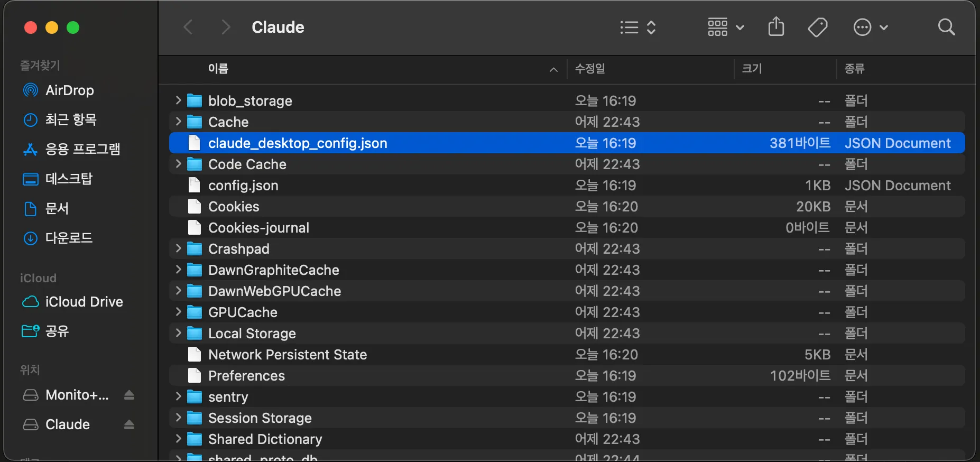Expand the Shared Dictionary folder

[178, 439]
